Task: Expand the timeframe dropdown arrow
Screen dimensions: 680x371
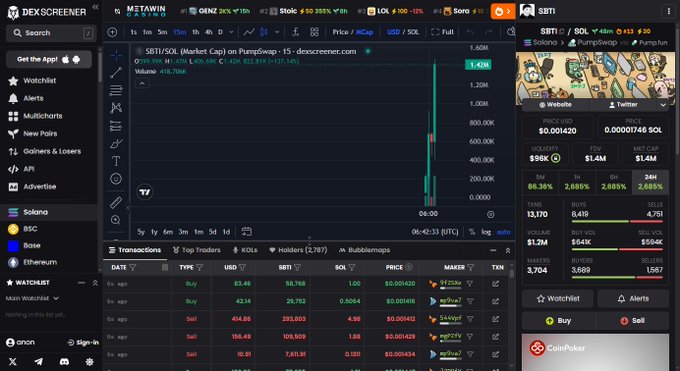Action: click(x=231, y=32)
